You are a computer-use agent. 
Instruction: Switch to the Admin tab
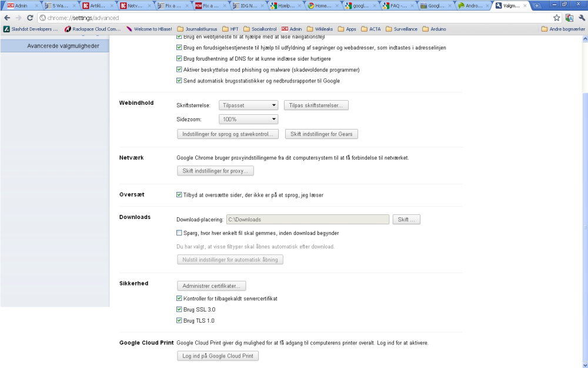(21, 6)
